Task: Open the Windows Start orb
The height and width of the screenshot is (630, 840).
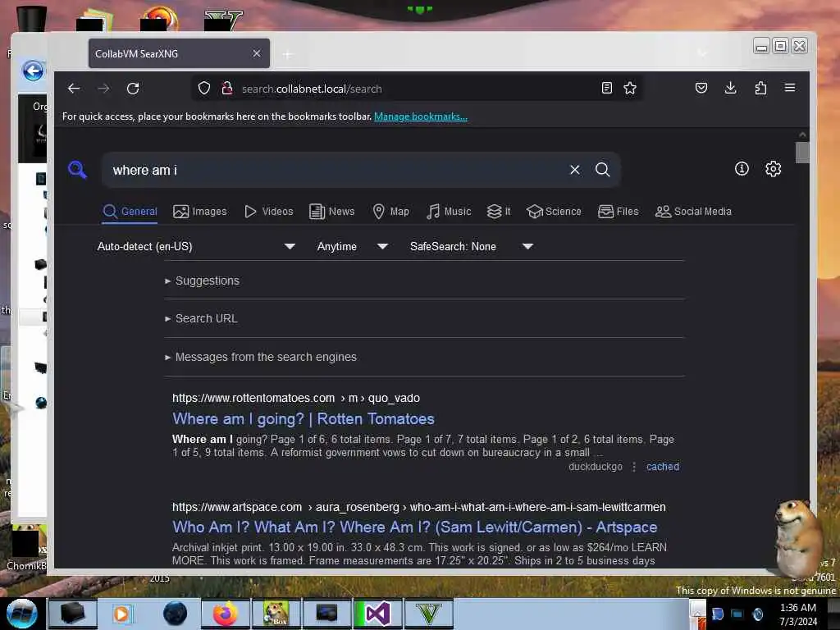Action: pos(22,614)
